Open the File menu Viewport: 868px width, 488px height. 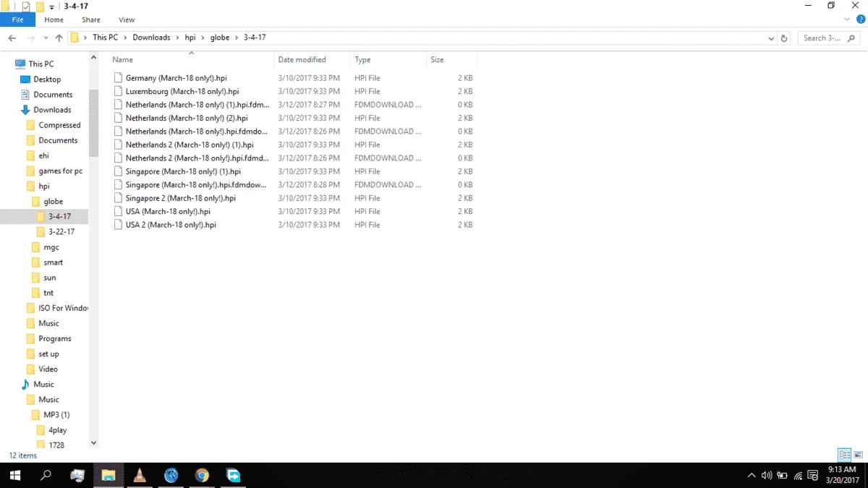pyautogui.click(x=17, y=20)
